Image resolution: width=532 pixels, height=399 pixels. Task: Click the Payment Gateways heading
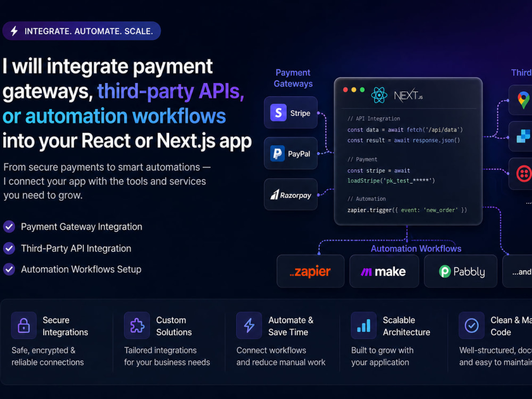point(293,78)
